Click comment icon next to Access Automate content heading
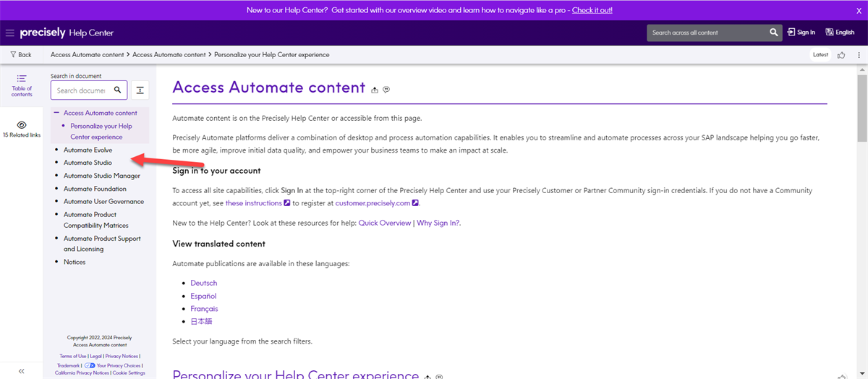This screenshot has width=868, height=379. click(387, 90)
